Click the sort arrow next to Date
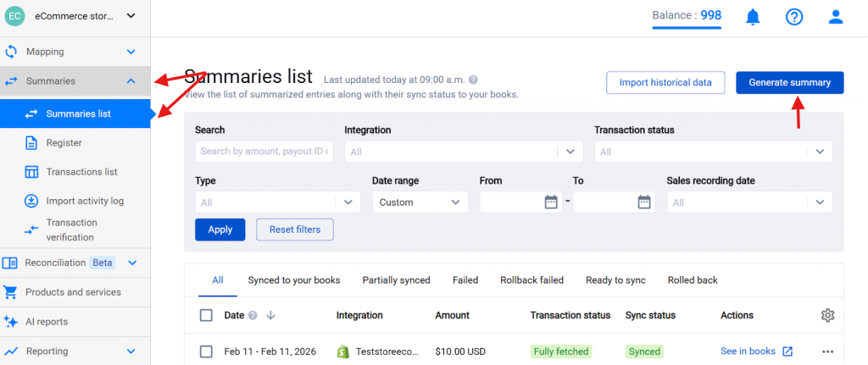 tap(271, 316)
